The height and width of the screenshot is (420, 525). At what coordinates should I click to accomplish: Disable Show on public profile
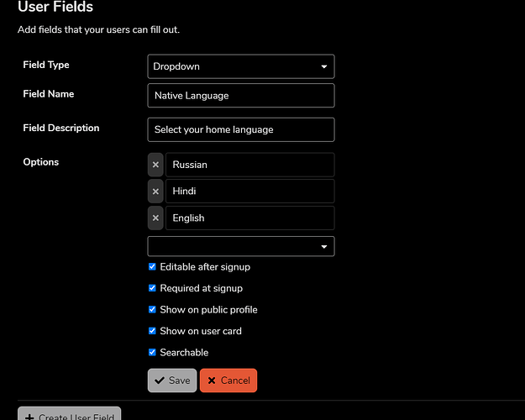pos(152,309)
